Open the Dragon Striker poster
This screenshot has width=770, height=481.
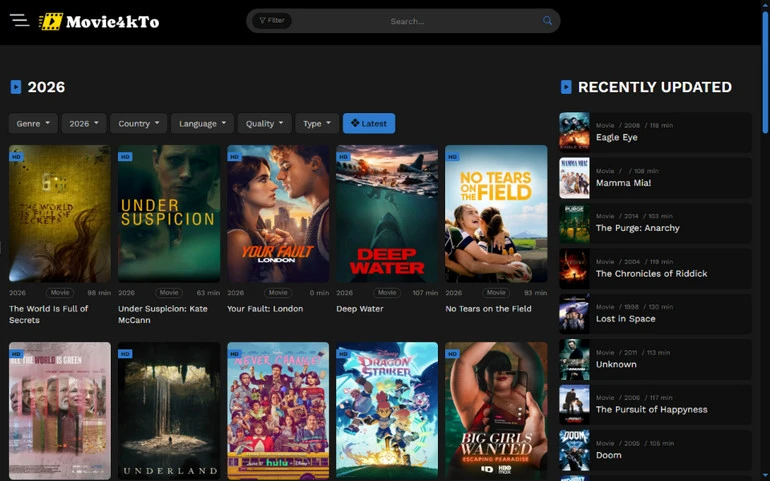pyautogui.click(x=387, y=411)
